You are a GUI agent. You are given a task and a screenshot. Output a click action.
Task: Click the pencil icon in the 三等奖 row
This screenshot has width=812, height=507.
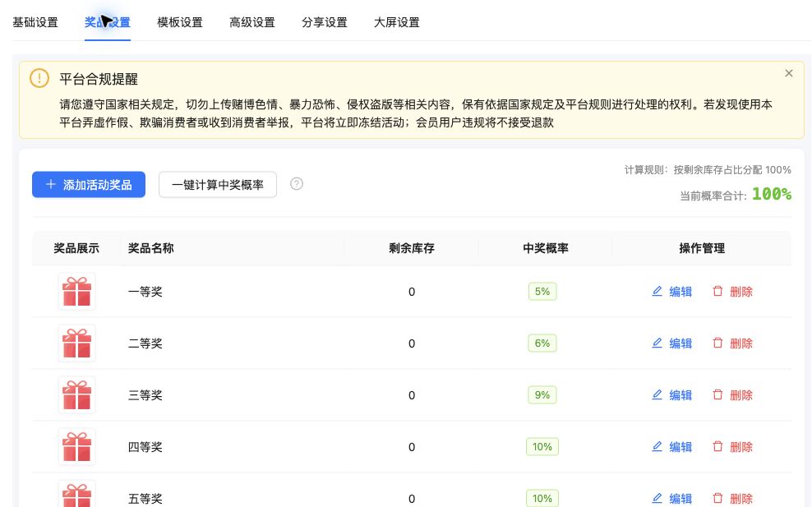pos(657,394)
